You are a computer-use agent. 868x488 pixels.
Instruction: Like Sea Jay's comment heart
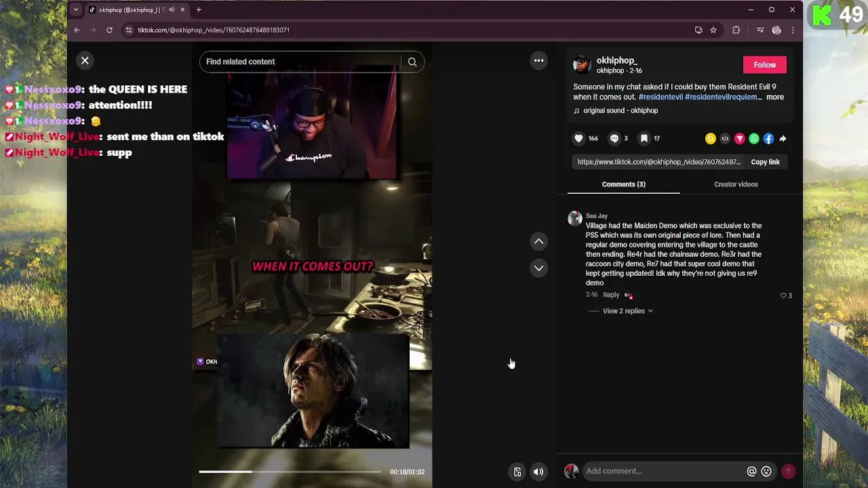click(783, 296)
